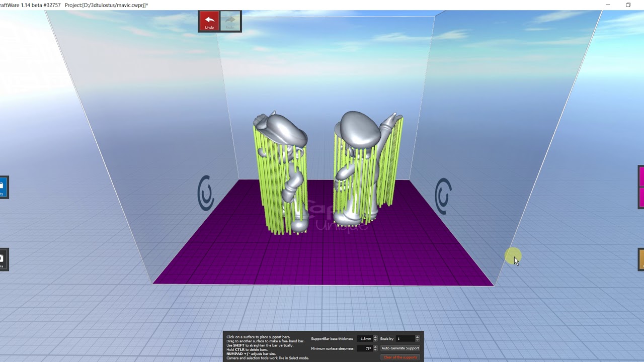Lower Minimum surface steepness with down arrow

coord(375,350)
